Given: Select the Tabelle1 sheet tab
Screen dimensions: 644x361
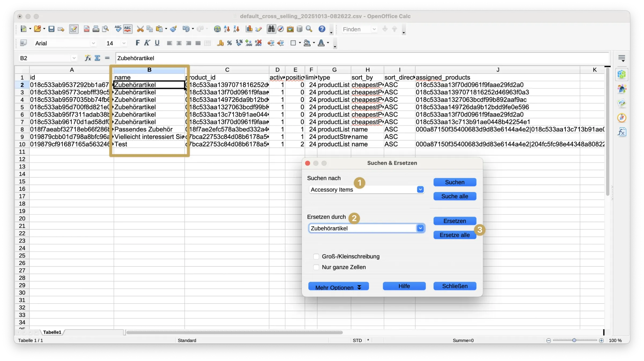Looking at the screenshot, I should pyautogui.click(x=52, y=332).
